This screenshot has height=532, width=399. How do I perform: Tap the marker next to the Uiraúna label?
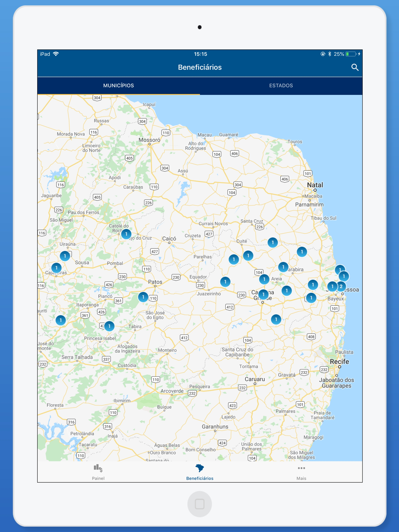(65, 256)
